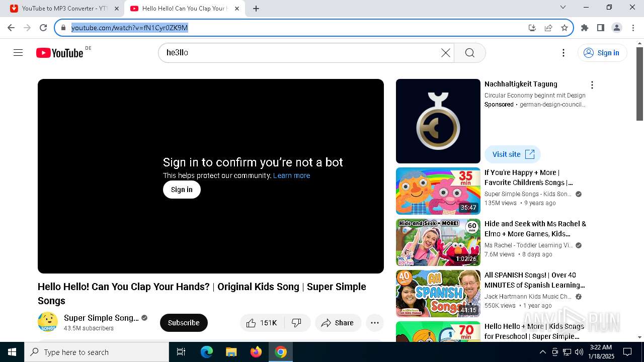This screenshot has width=644, height=362.
Task: Click the page vertical scrollbar thumb
Action: point(639,84)
